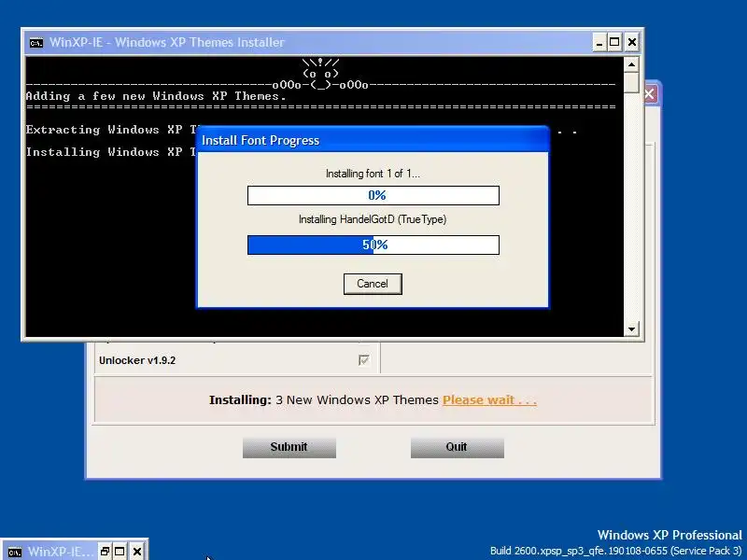Click the Submit button in installer window
This screenshot has width=747, height=560.
(289, 448)
